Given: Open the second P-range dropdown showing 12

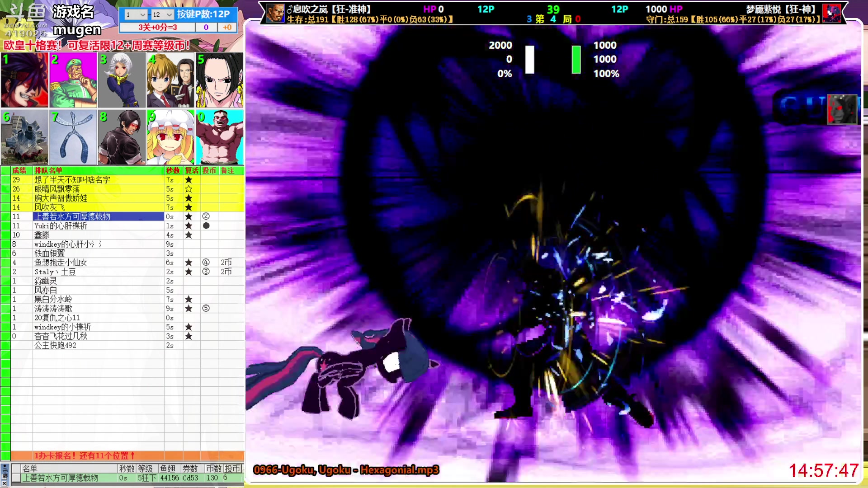Looking at the screenshot, I should 162,14.
